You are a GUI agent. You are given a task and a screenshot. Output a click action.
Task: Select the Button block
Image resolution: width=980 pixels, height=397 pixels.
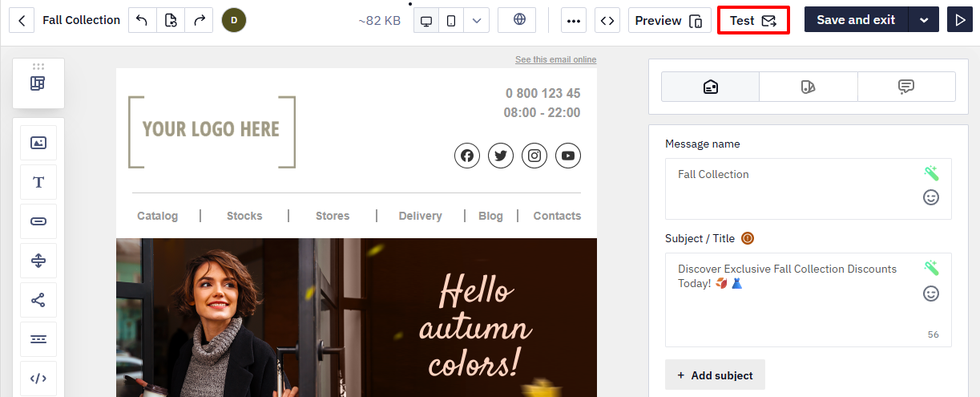(x=38, y=221)
